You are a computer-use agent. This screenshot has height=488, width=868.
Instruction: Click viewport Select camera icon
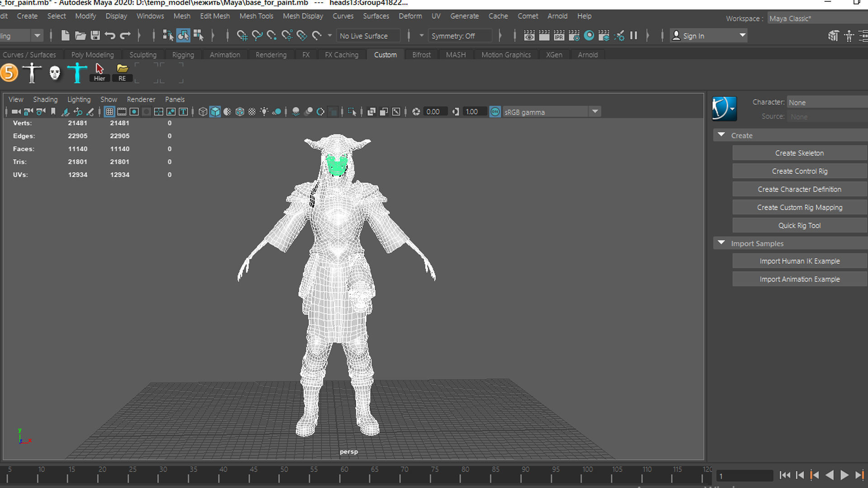click(16, 112)
